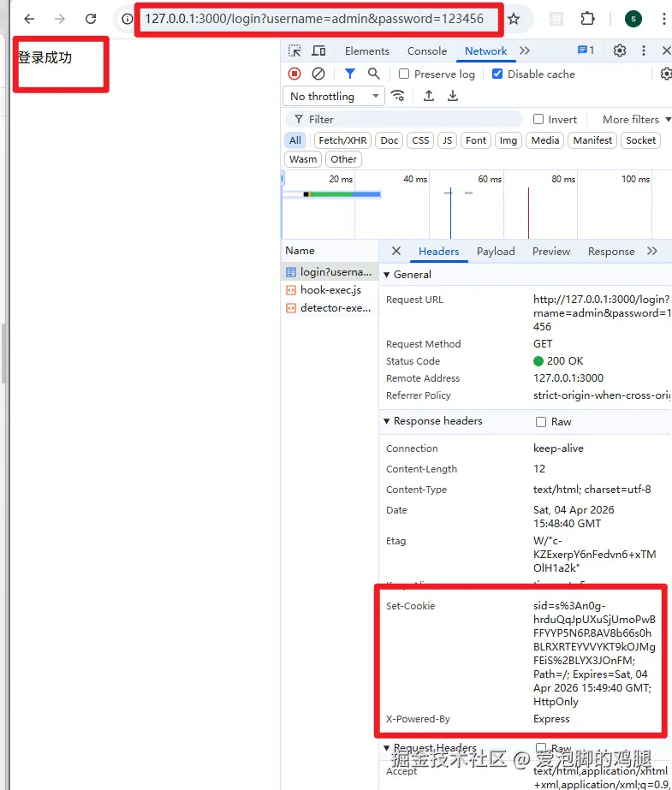Export HAR file download icon

pos(453,96)
